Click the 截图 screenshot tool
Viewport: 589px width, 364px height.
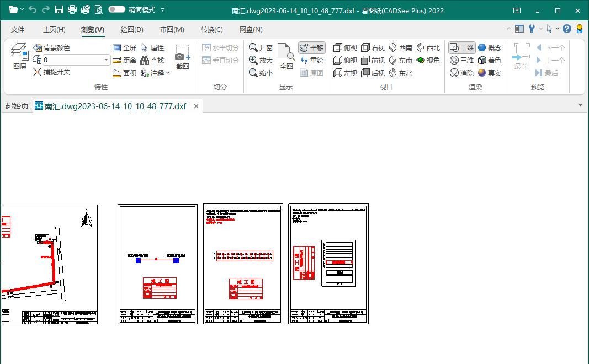point(183,57)
